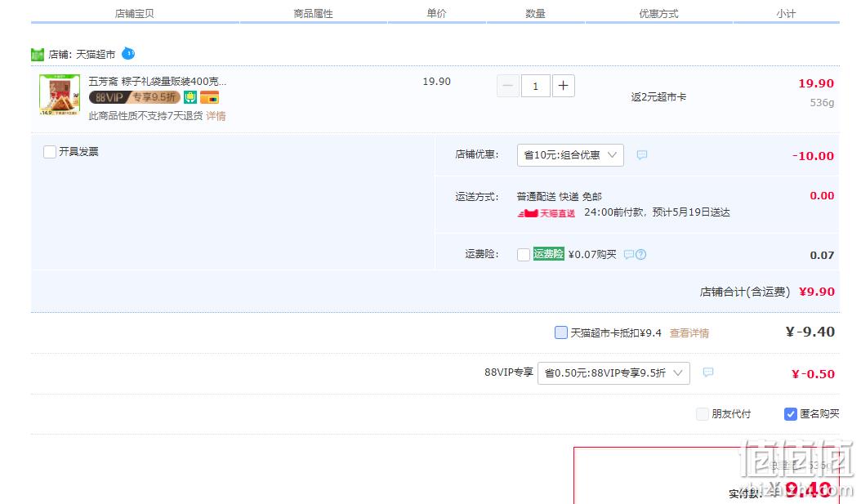Image resolution: width=861 pixels, height=504 pixels.
Task: Open the blue Wangwang chat icon beside 天猫超市
Action: [x=128, y=53]
